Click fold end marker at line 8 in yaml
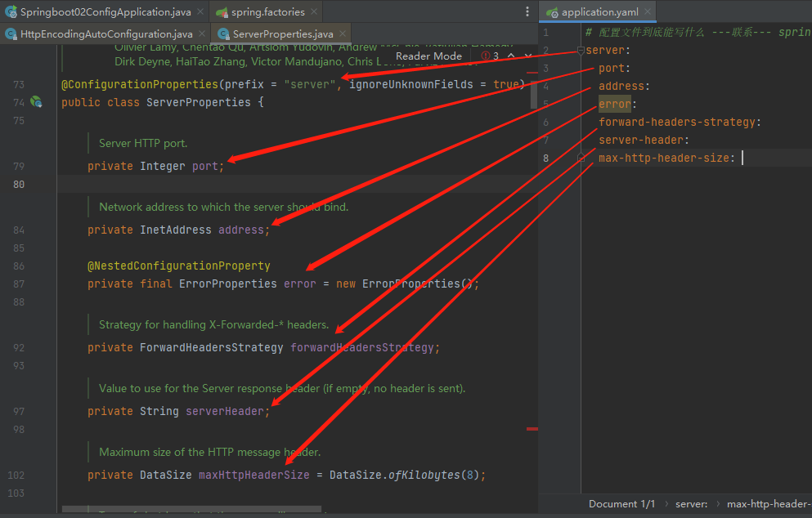812x518 pixels. (x=581, y=158)
